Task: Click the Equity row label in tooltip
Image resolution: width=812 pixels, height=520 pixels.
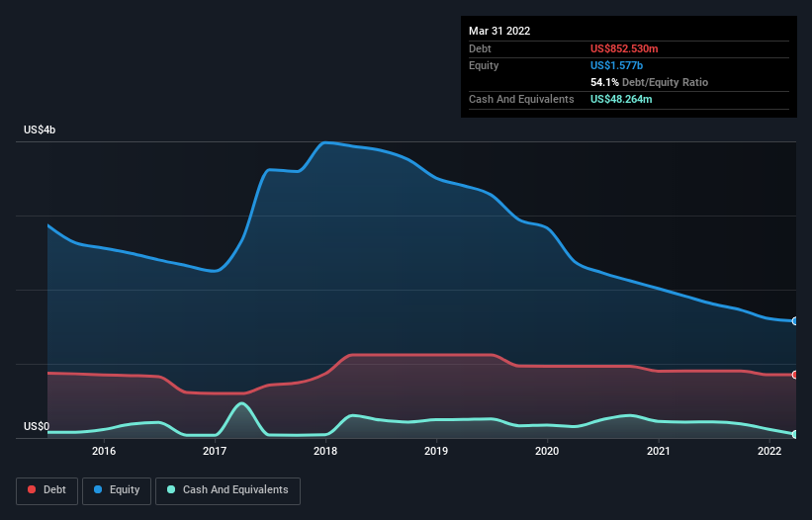Action: point(484,65)
